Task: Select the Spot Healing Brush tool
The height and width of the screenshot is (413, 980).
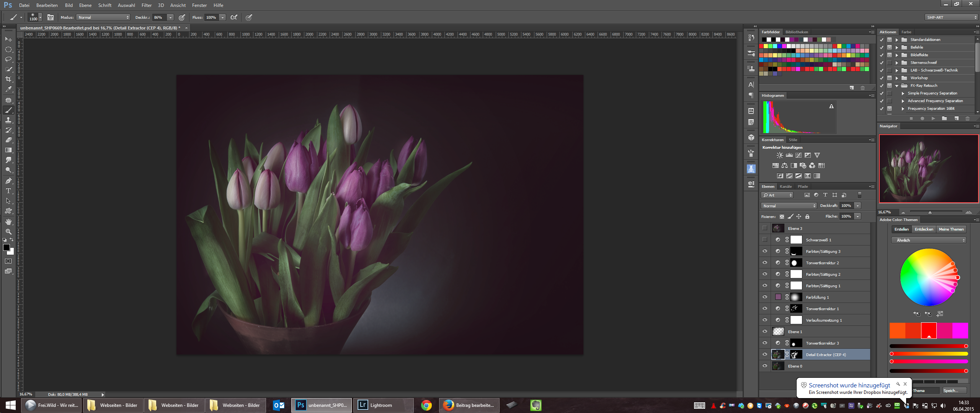Action: (8, 100)
